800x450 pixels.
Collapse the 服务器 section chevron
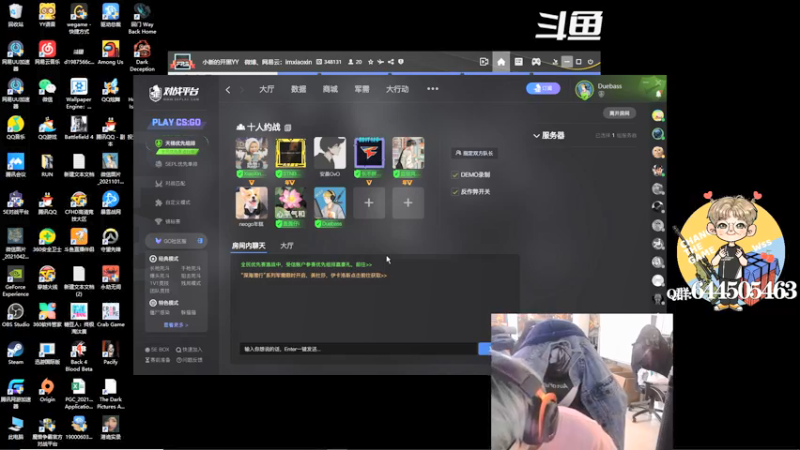click(x=536, y=136)
